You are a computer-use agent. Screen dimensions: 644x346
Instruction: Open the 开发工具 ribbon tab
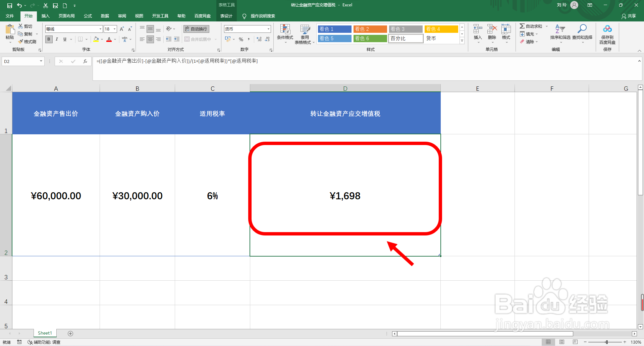pos(160,16)
